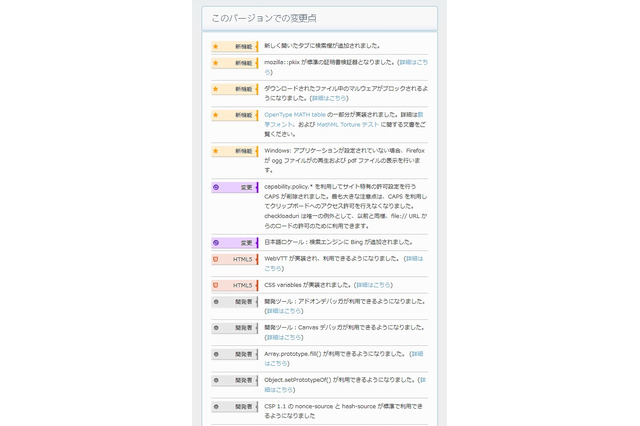
Task: Click the HTML5 shield icon on the WebVTT row
Action: (x=216, y=259)
